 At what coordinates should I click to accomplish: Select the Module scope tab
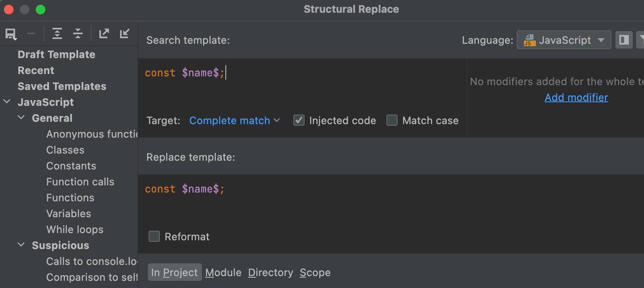click(223, 272)
